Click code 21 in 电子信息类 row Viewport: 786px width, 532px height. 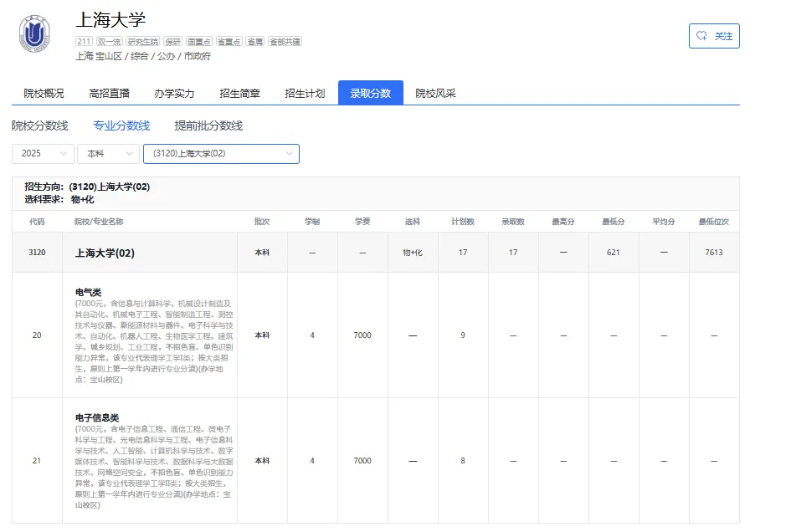[x=37, y=460]
